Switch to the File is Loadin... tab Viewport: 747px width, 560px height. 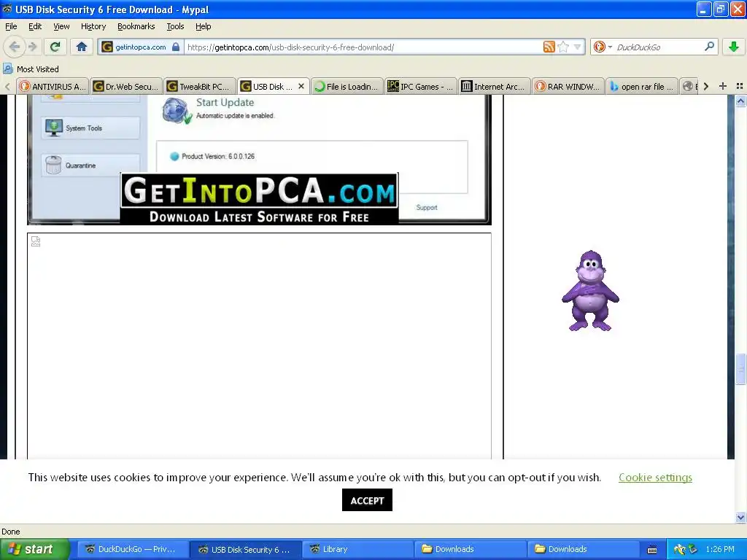pos(347,86)
